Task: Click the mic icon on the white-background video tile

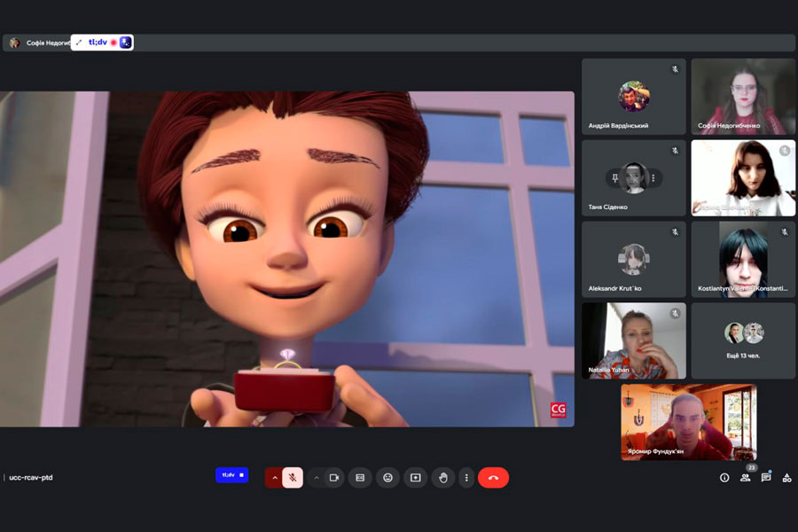Action: tap(785, 151)
